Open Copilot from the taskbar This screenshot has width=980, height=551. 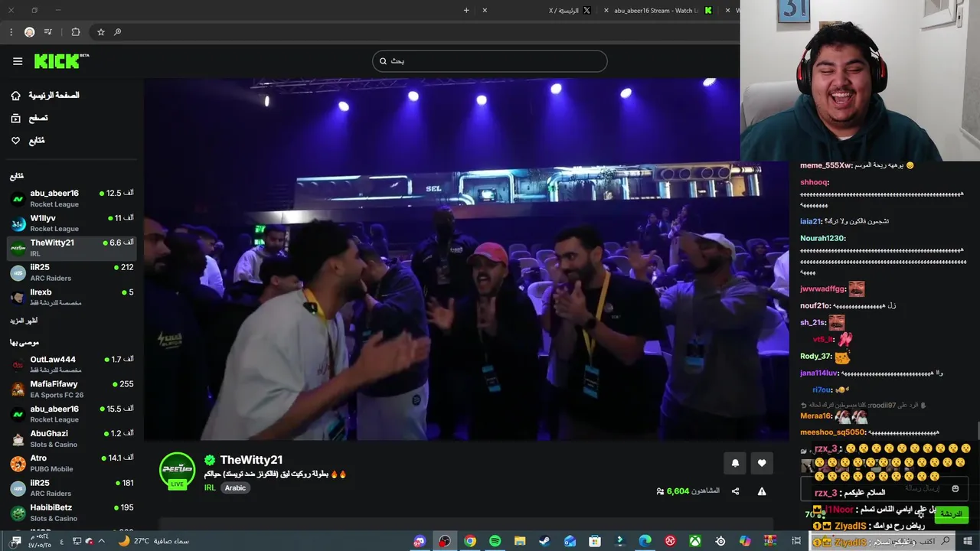coord(745,541)
